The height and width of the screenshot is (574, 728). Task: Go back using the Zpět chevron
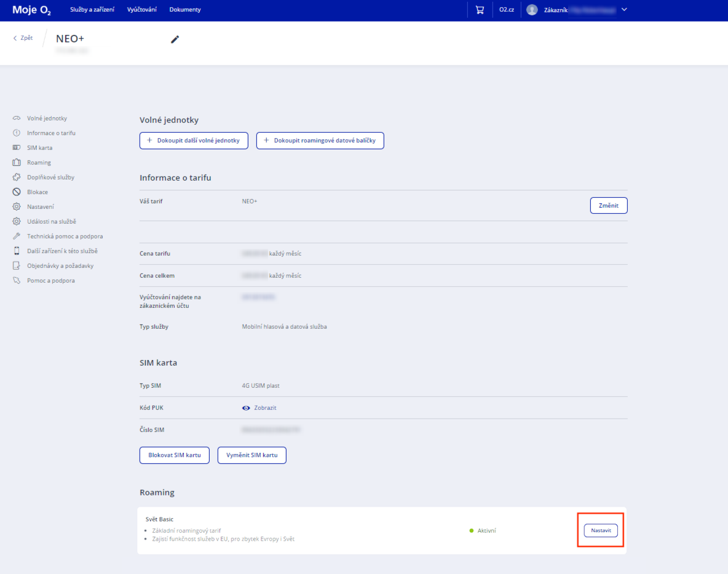[x=15, y=38]
